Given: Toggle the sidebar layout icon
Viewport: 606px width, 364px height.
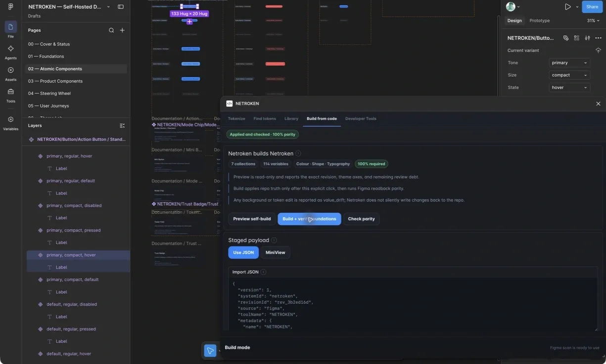Looking at the screenshot, I should [x=121, y=7].
